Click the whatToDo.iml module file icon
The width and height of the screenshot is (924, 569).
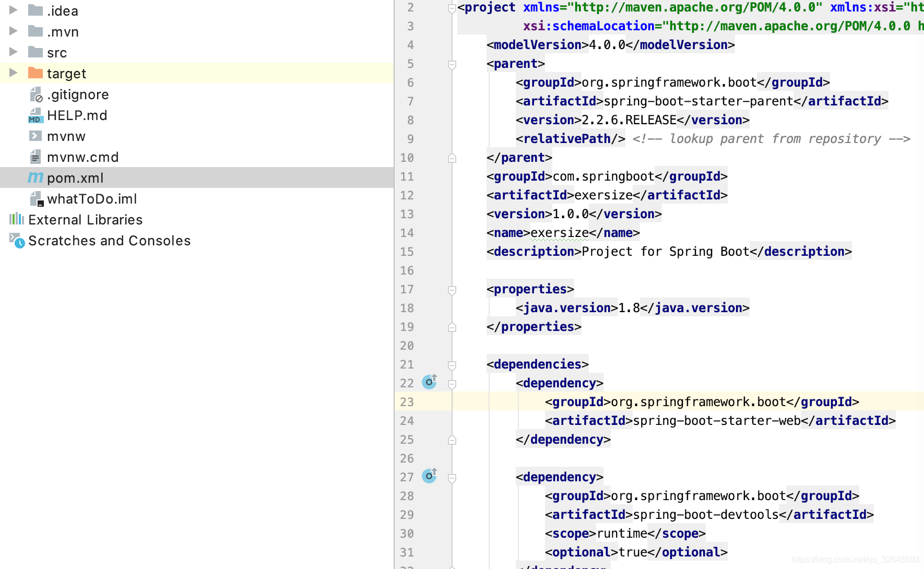(x=36, y=199)
